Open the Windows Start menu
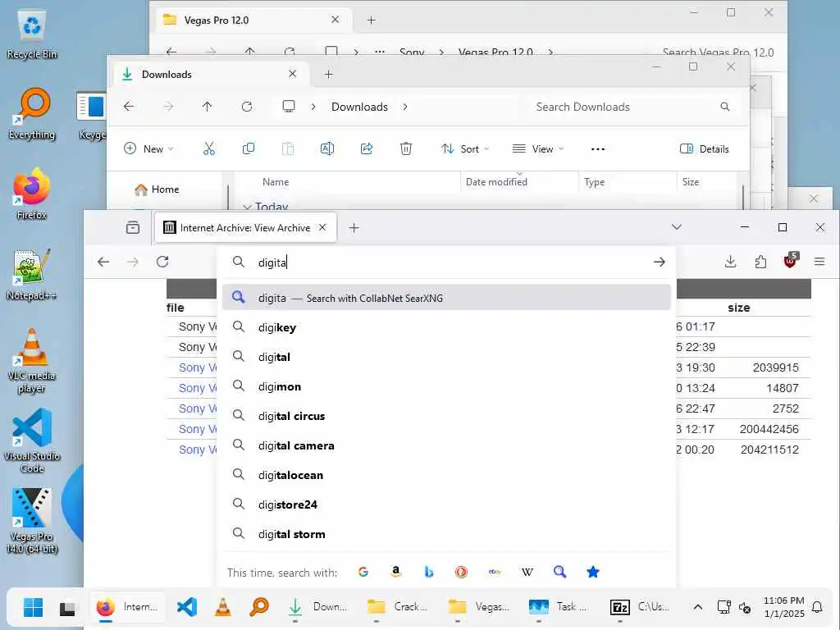Viewport: 840px width, 630px height. pyautogui.click(x=33, y=607)
